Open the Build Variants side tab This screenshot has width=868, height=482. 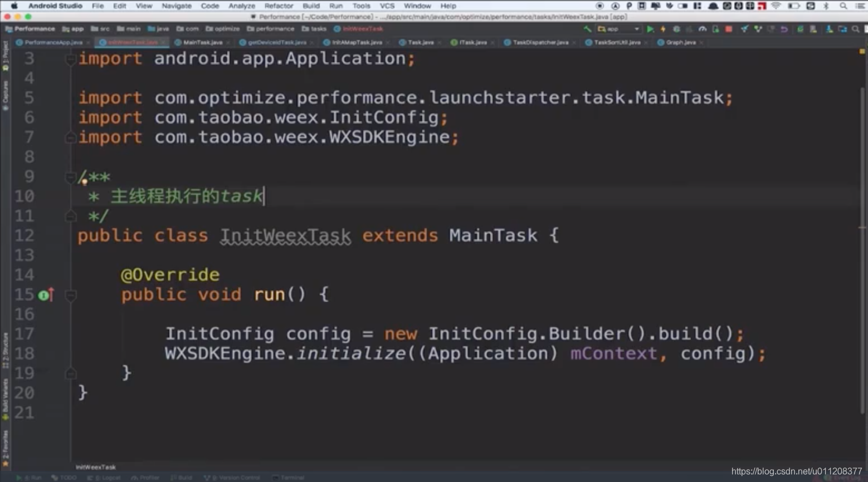(6, 399)
